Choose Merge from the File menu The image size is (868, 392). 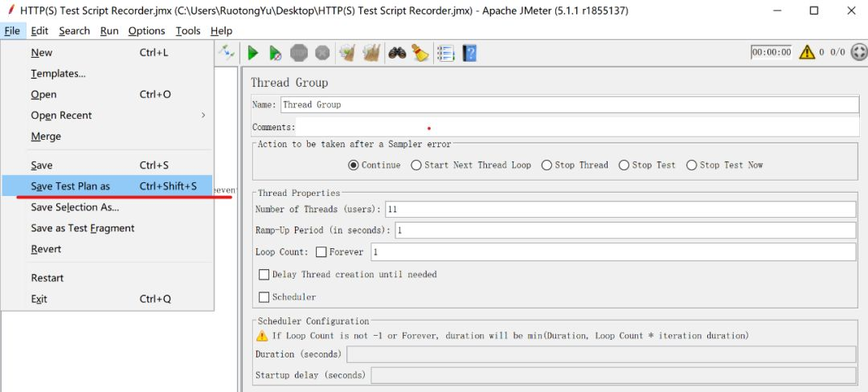(x=107, y=136)
